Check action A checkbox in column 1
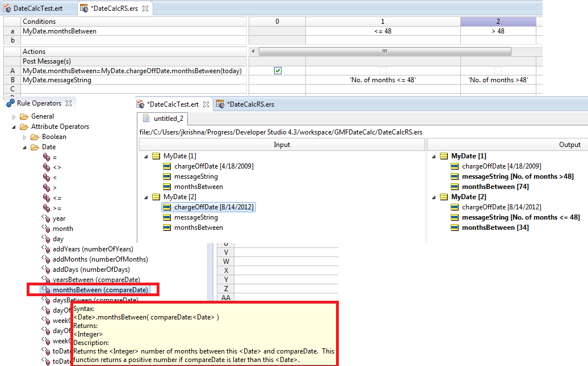The width and height of the screenshot is (588, 366). pyautogui.click(x=383, y=70)
